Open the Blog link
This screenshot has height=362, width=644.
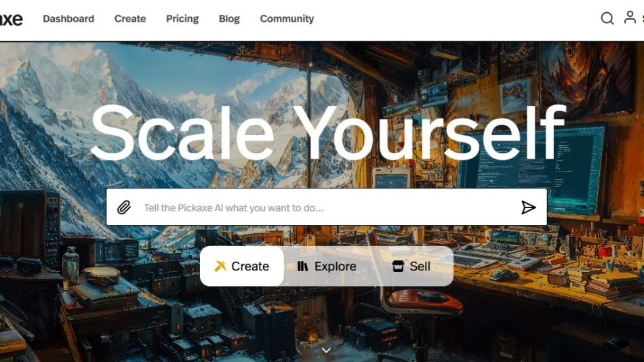[229, 18]
